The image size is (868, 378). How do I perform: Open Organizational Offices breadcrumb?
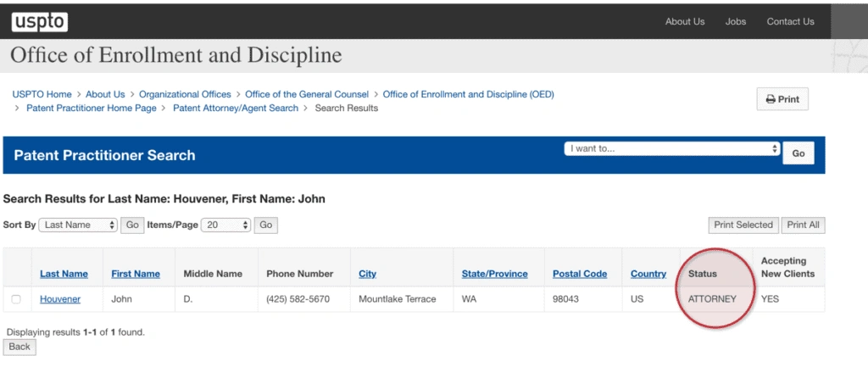coord(185,94)
